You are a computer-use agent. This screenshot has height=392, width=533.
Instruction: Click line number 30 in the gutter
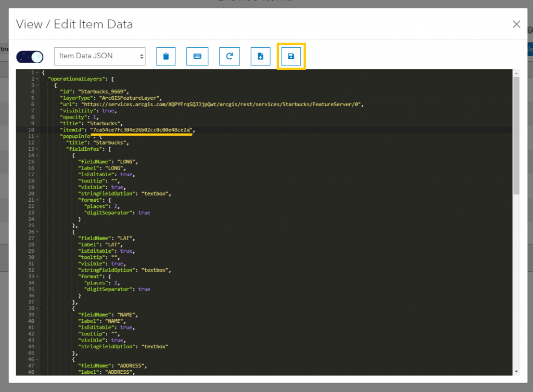pyautogui.click(x=31, y=257)
